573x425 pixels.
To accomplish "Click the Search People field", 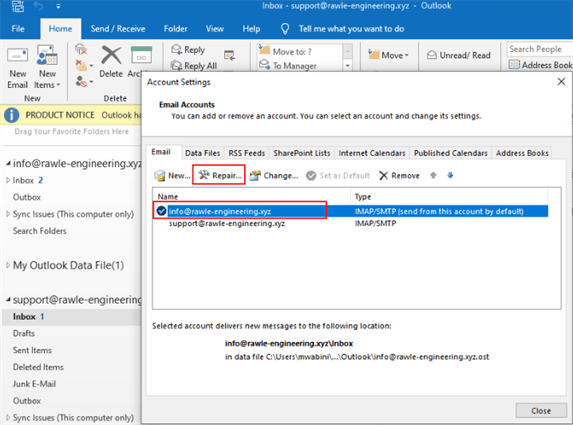I will coord(539,49).
